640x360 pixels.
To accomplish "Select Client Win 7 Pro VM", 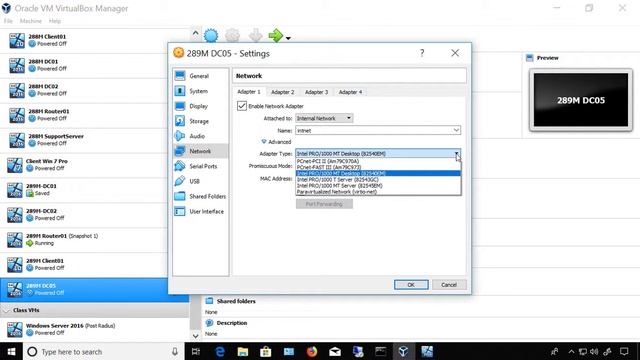I will [95, 165].
